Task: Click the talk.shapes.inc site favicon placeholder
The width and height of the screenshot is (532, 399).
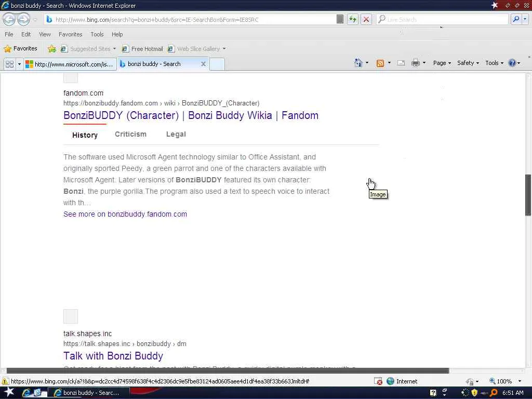Action: 71,316
